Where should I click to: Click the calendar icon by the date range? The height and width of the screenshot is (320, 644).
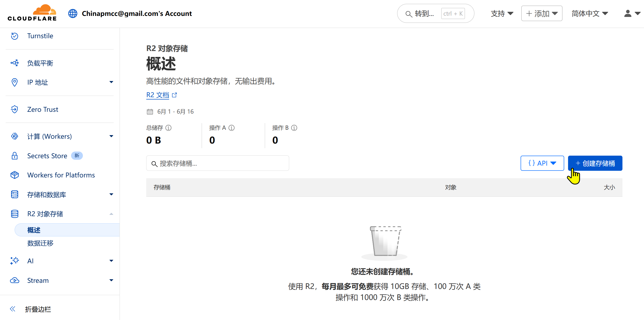coord(150,112)
